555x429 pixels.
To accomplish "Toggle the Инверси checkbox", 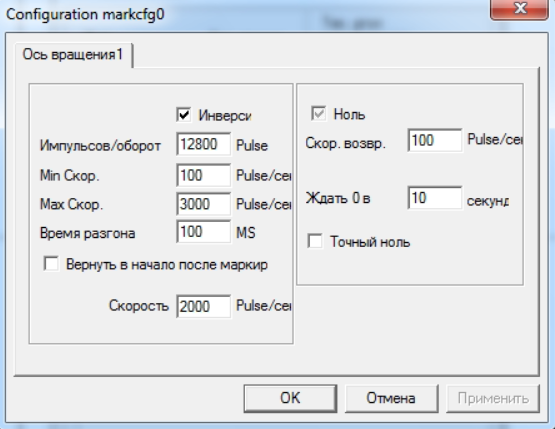I will (184, 115).
